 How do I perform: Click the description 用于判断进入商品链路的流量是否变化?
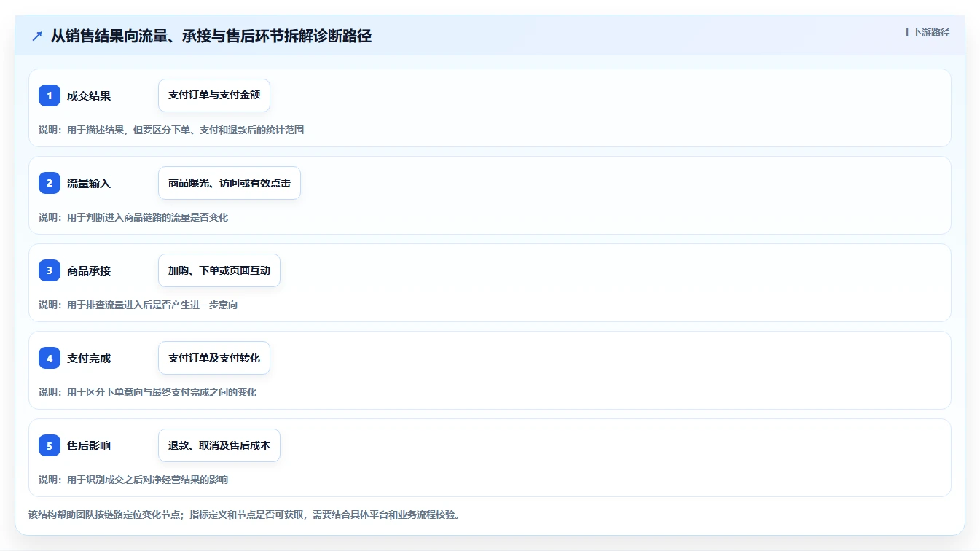(147, 217)
